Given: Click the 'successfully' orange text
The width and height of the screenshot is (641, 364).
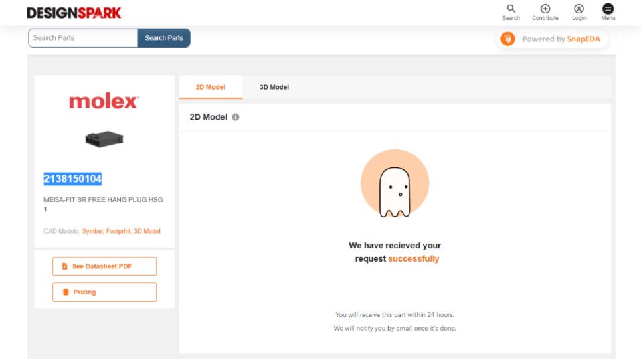Looking at the screenshot, I should click(414, 259).
